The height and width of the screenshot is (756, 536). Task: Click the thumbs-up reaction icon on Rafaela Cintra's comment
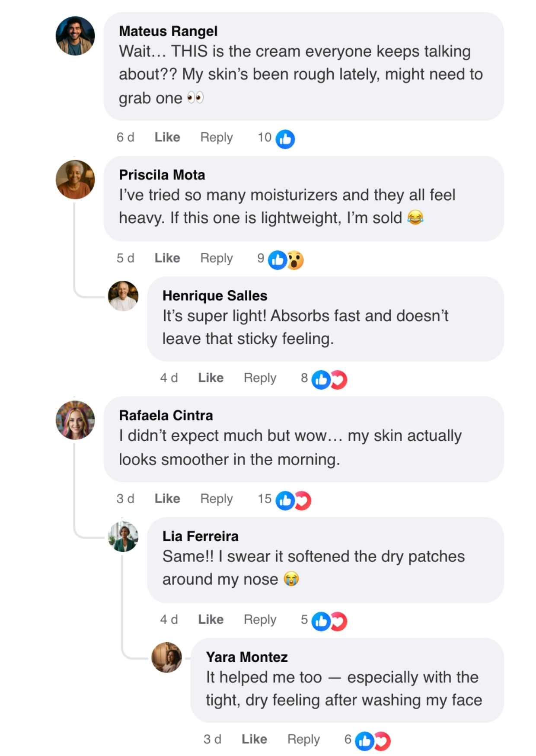point(285,500)
